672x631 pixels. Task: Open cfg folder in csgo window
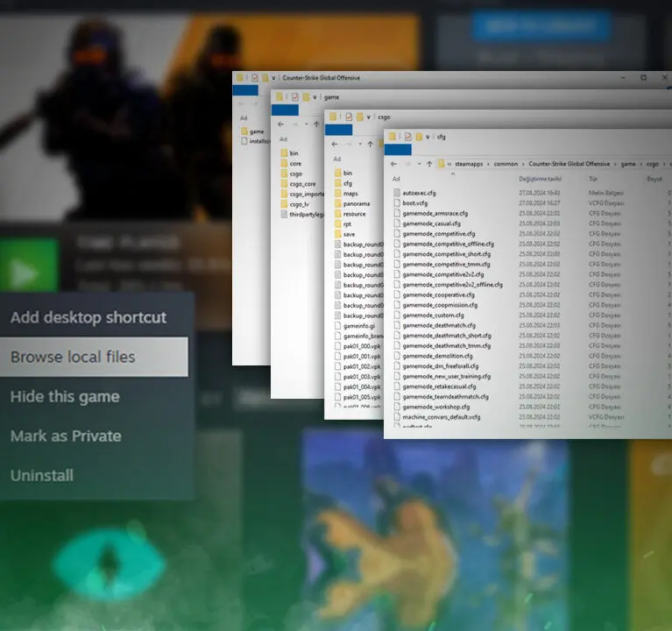coord(343,183)
